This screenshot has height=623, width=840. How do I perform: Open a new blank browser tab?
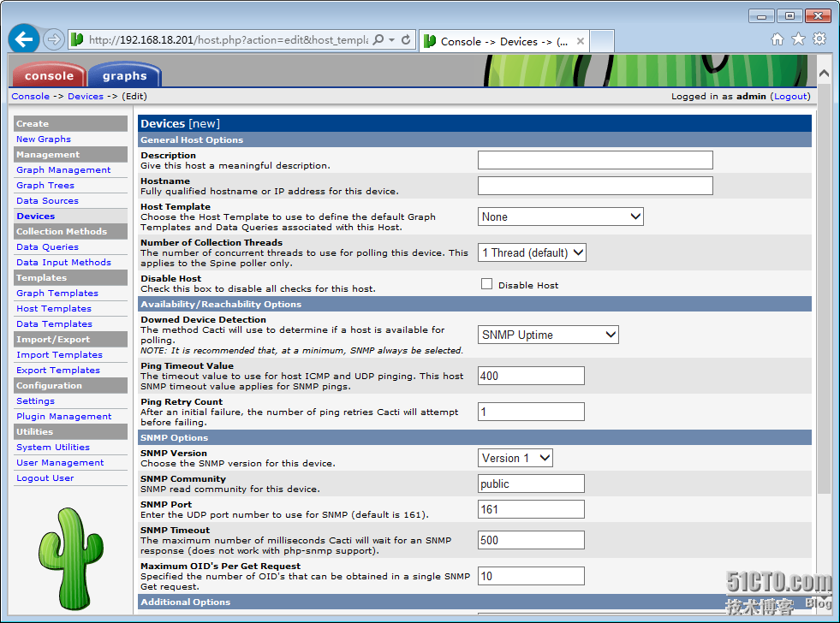tap(602, 41)
